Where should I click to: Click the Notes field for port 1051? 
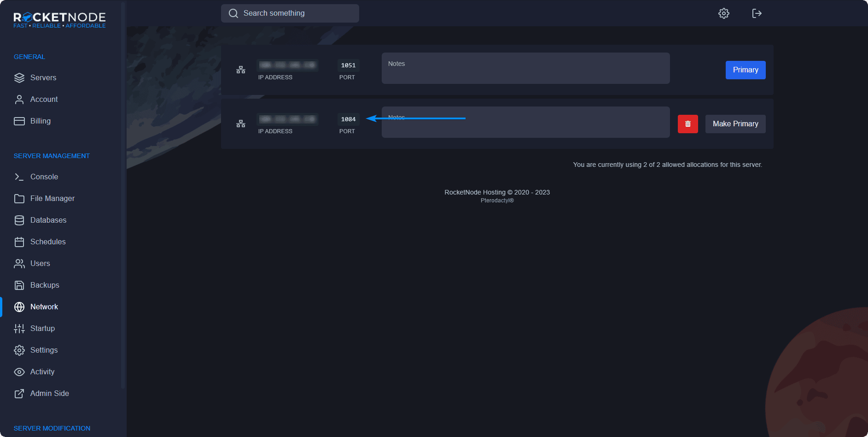click(x=525, y=68)
